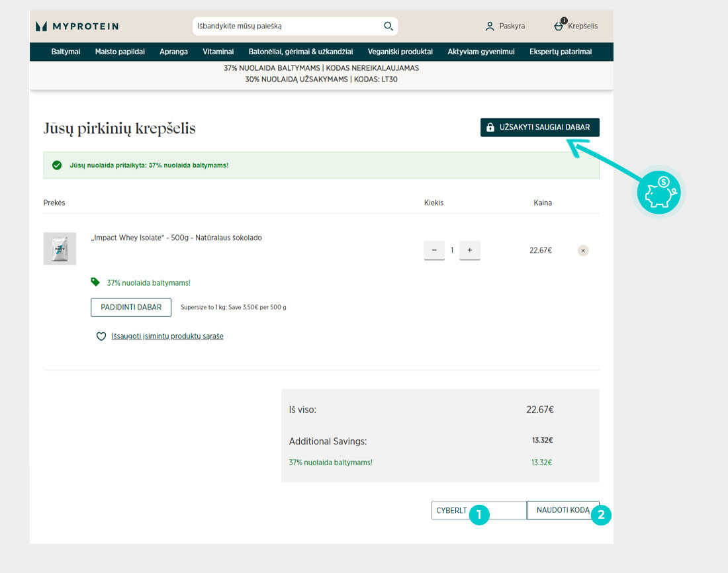Click the padlock icon on checkout button
Screen dimensions: 728x573
490,127
